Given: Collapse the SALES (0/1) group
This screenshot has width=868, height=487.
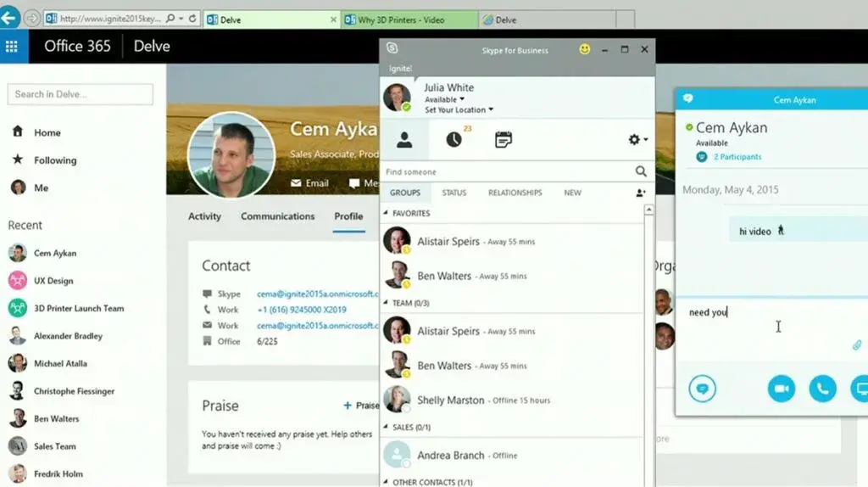Looking at the screenshot, I should [386, 427].
